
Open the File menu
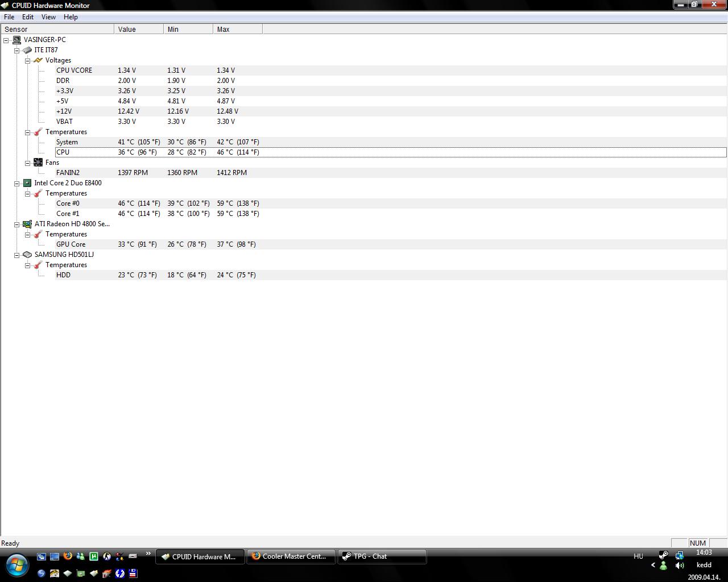pos(9,17)
